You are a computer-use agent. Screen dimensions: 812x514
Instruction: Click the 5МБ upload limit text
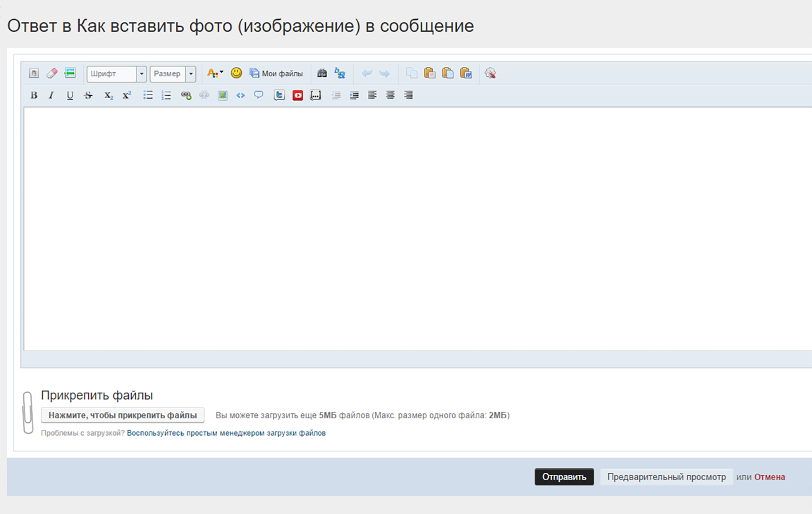[x=328, y=415]
